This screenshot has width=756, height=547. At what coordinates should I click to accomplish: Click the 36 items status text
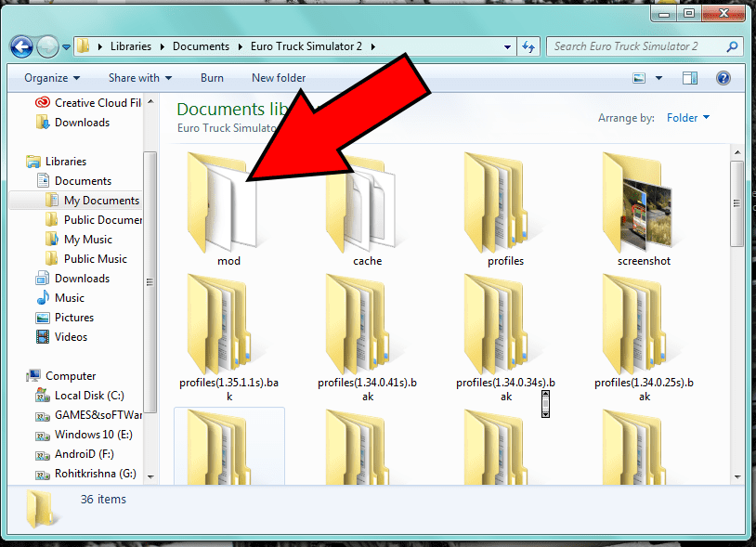click(103, 500)
